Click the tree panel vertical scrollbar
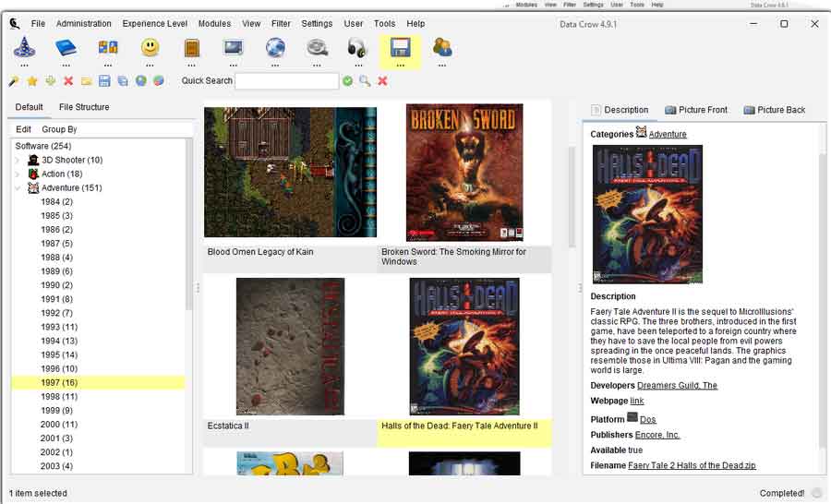Viewport: 831px width, 504px height. point(189,225)
